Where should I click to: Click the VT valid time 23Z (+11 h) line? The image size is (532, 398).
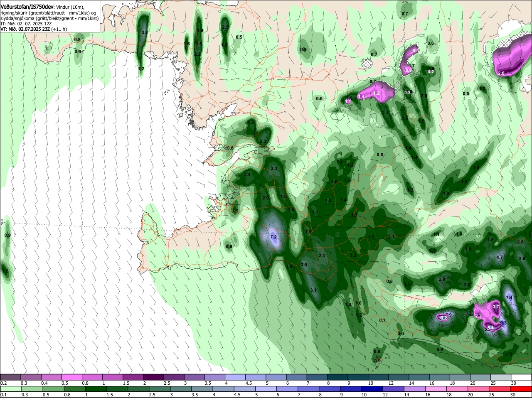coord(34,29)
